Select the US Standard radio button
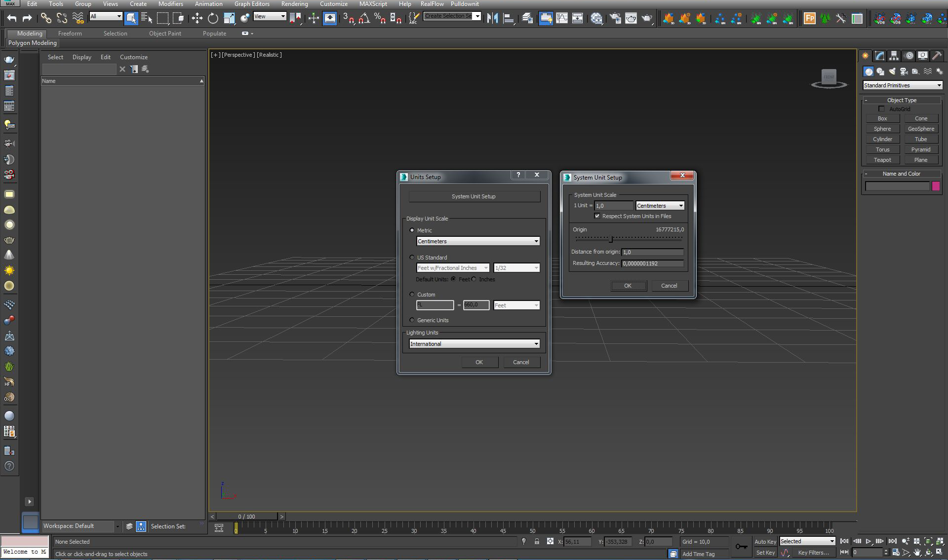 (x=412, y=258)
